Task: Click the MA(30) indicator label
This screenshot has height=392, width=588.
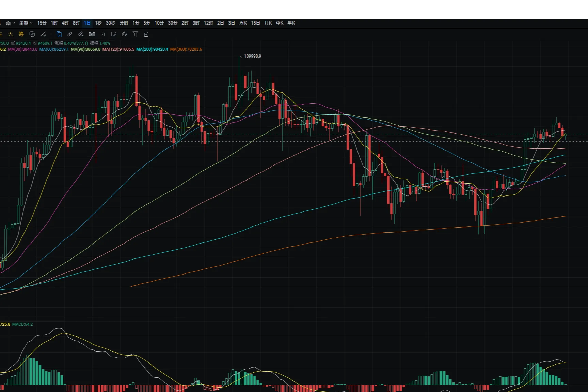Action: (23, 49)
